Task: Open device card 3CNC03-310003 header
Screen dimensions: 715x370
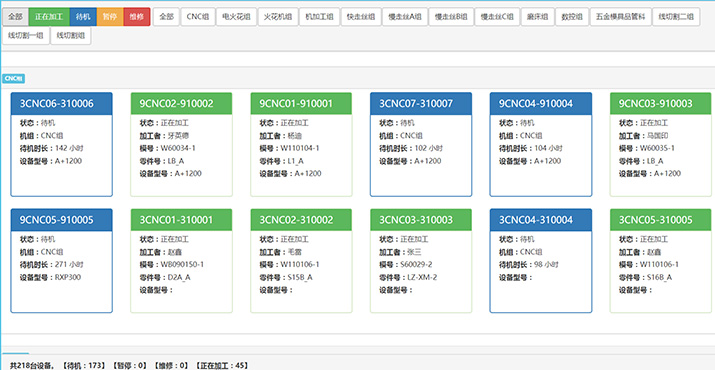Action: (421, 220)
